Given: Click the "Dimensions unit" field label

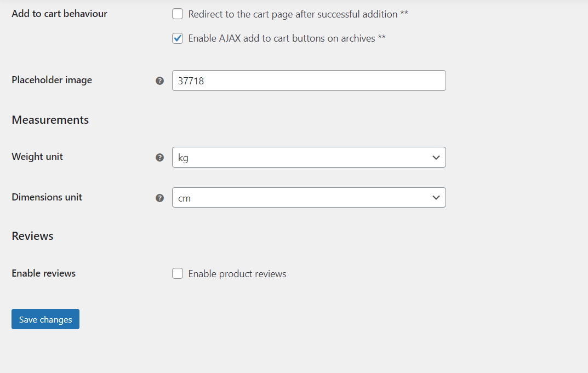Looking at the screenshot, I should click(x=47, y=197).
